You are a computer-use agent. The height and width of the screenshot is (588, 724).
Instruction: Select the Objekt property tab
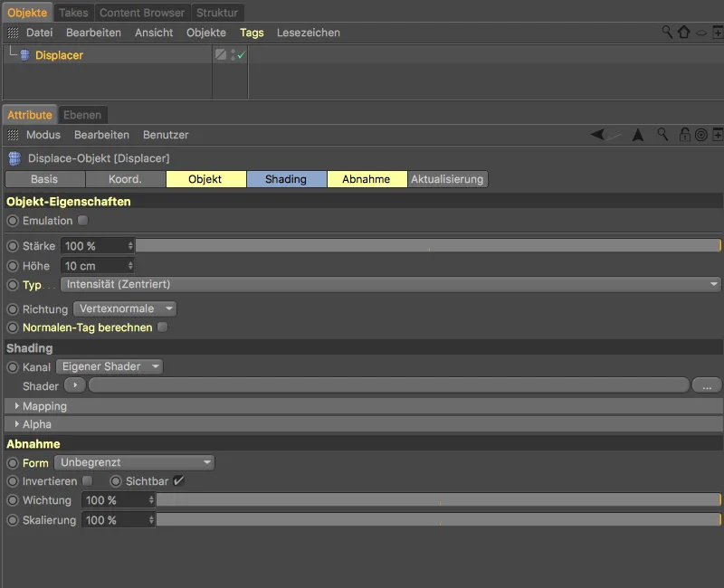[x=205, y=179]
